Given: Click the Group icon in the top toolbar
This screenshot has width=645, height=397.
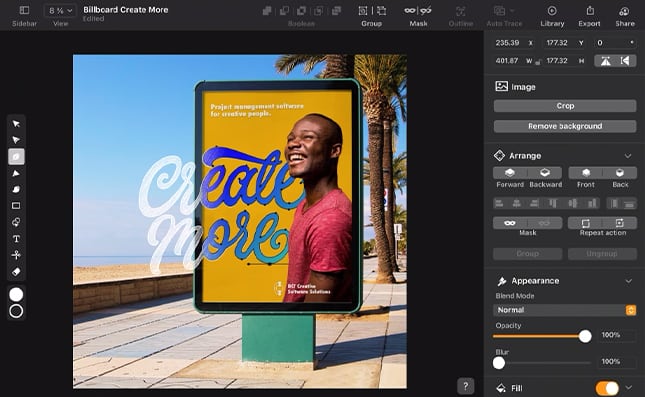Looking at the screenshot, I should 363,11.
